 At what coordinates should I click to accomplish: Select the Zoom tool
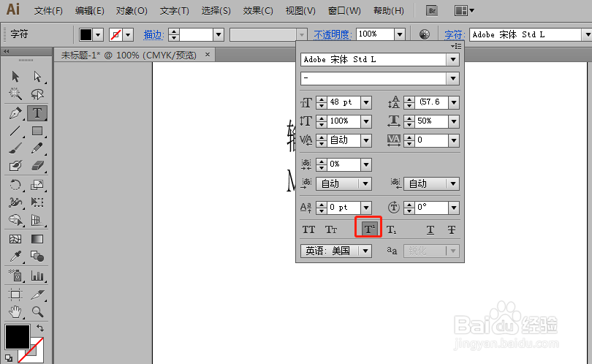pos(37,311)
